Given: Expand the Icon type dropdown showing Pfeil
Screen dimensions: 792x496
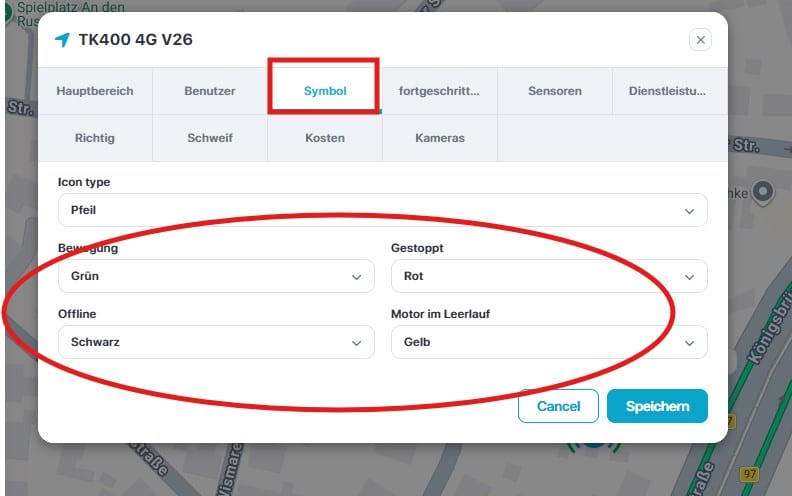Looking at the screenshot, I should [x=382, y=211].
